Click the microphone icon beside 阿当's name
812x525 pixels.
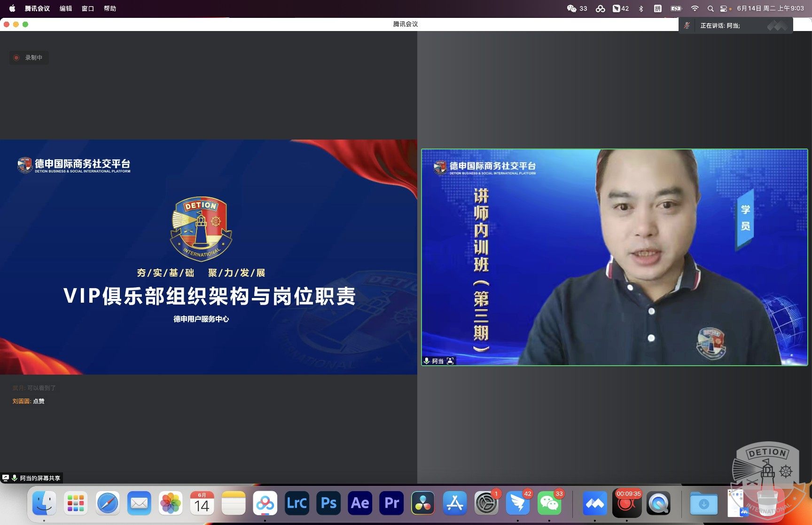coord(427,361)
